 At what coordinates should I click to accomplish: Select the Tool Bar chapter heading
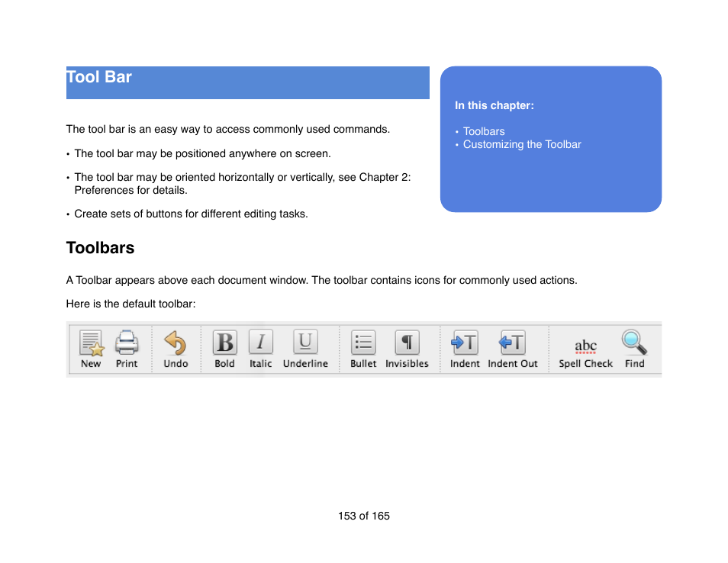pos(99,77)
